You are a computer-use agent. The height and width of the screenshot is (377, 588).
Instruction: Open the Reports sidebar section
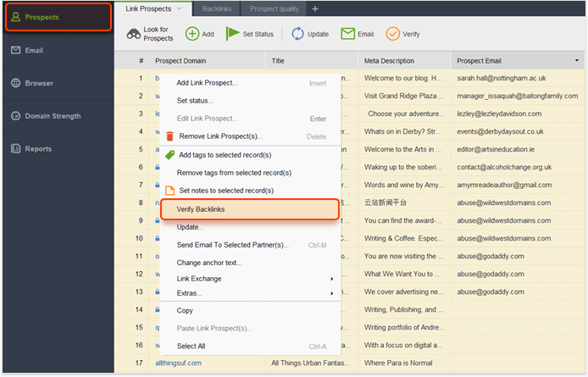58,149
